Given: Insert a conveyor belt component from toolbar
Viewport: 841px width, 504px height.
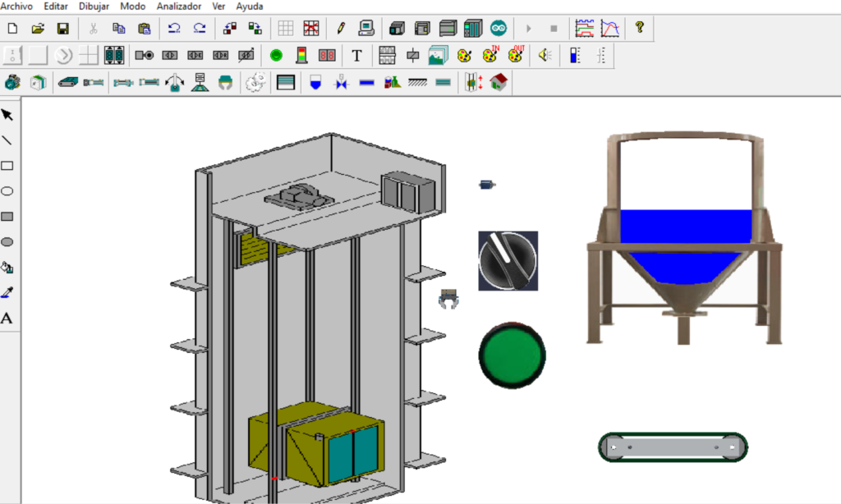Looking at the screenshot, I should 68,82.
